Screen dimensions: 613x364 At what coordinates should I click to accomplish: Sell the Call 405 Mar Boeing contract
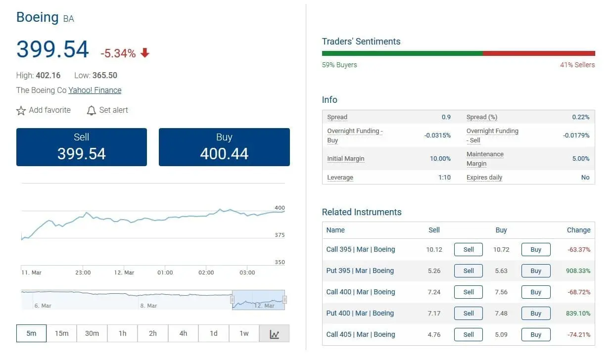pos(468,334)
